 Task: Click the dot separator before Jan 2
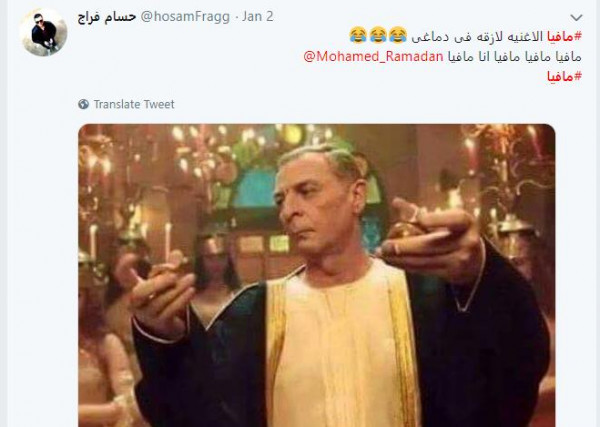click(236, 18)
